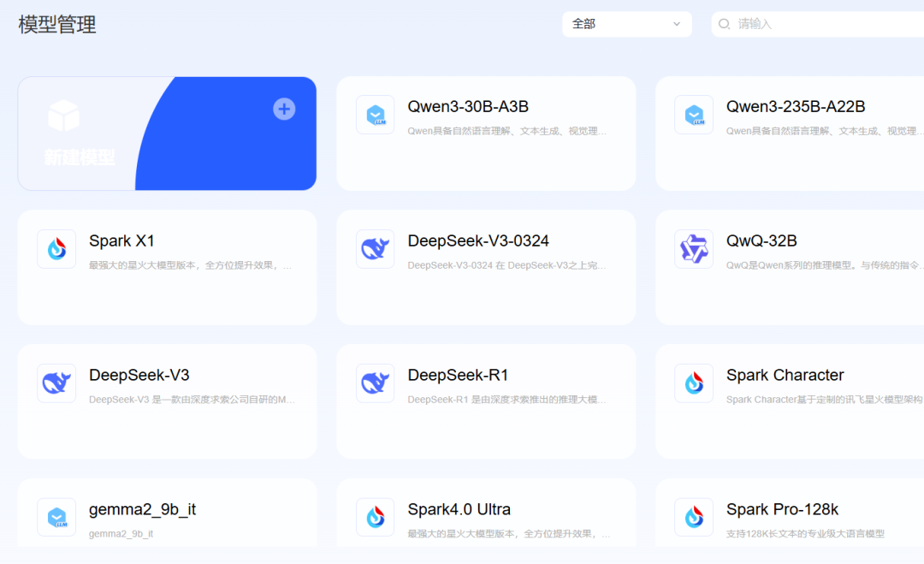Image resolution: width=924 pixels, height=564 pixels.
Task: Click the Spark Pro-128k flame icon
Action: pyautogui.click(x=694, y=518)
